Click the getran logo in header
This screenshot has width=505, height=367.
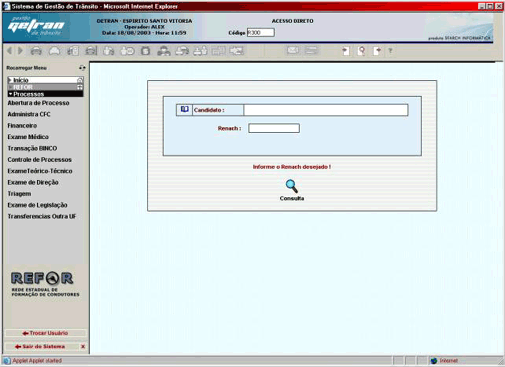click(36, 26)
